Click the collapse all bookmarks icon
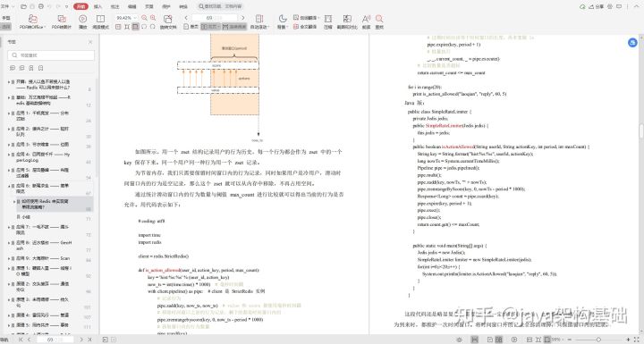644x344 pixels. point(21,68)
